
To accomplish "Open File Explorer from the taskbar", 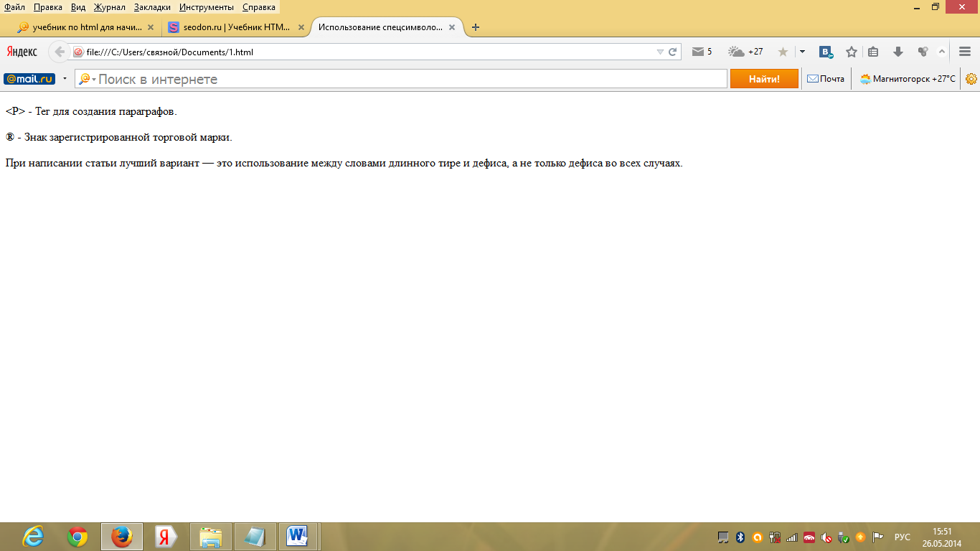I will tap(211, 537).
